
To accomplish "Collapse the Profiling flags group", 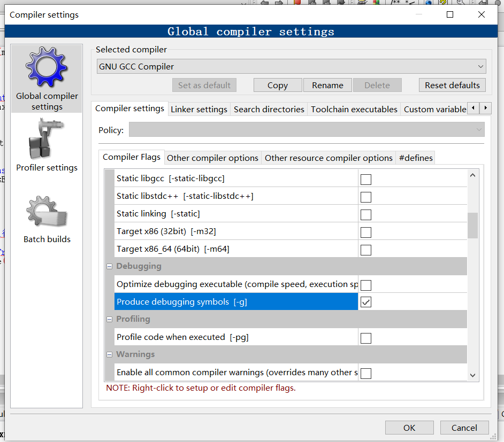I will 109,319.
